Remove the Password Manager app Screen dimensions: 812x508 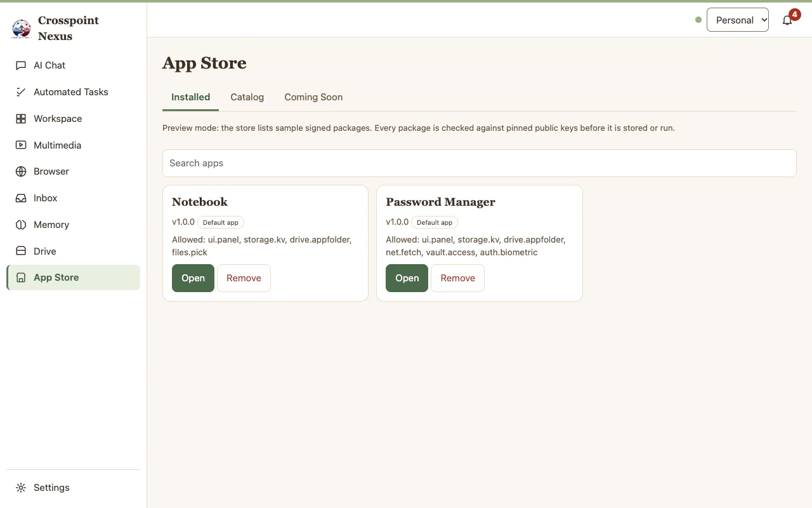(x=457, y=278)
